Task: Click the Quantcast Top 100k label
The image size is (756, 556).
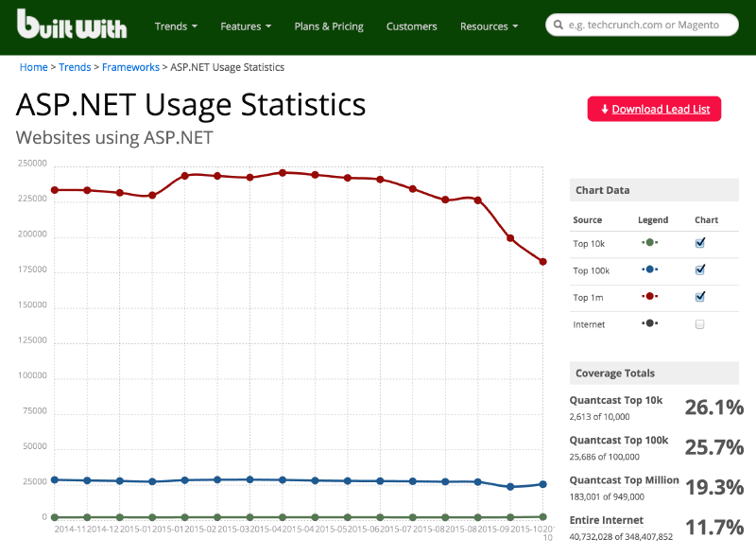Action: [x=619, y=441]
